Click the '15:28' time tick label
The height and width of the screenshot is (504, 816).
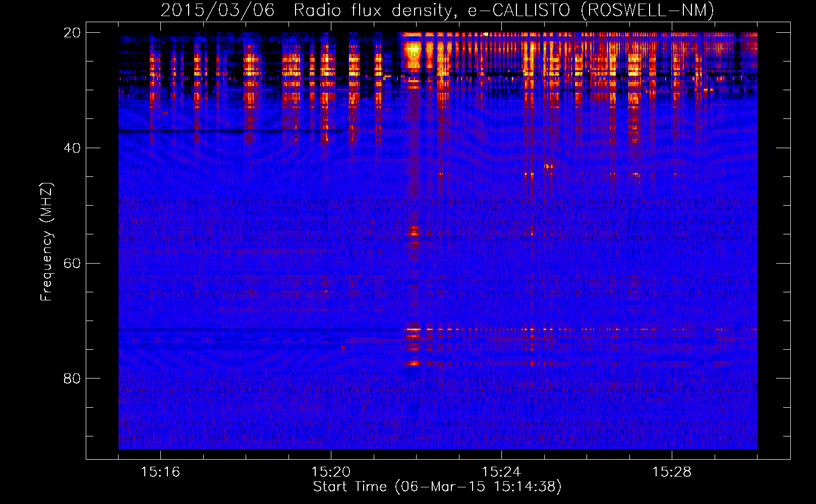pos(672,472)
